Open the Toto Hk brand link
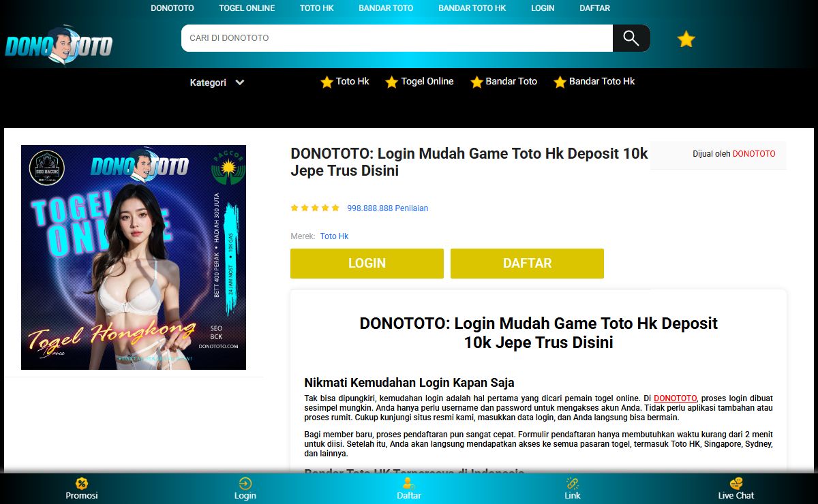The width and height of the screenshot is (818, 504). click(x=334, y=236)
